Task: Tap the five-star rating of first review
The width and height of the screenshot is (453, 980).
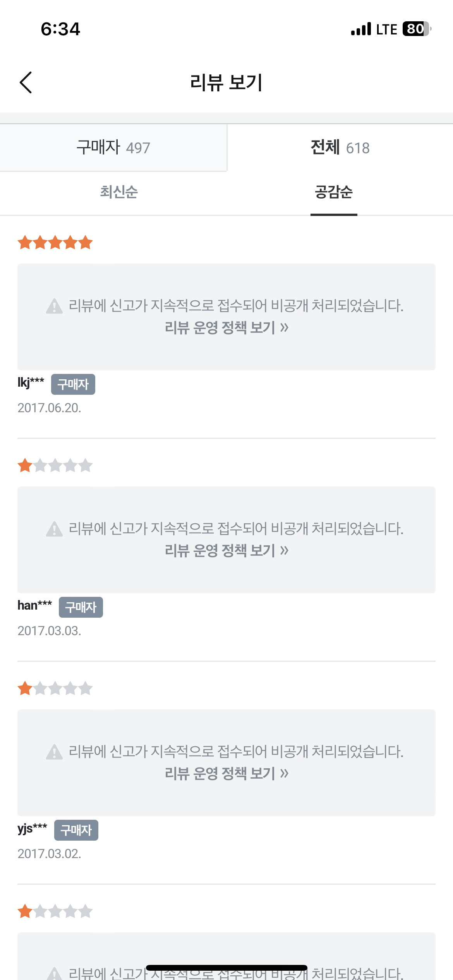Action: (55, 243)
